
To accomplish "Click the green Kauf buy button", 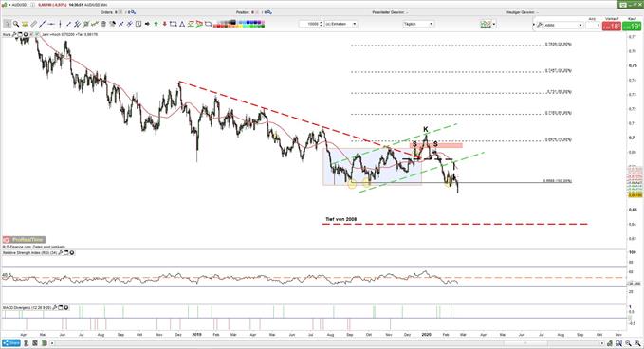I will 632,27.
